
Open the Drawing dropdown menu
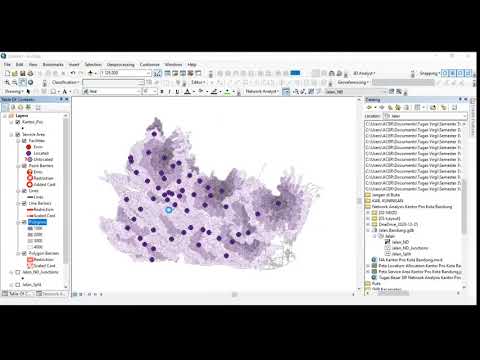(x=14, y=91)
